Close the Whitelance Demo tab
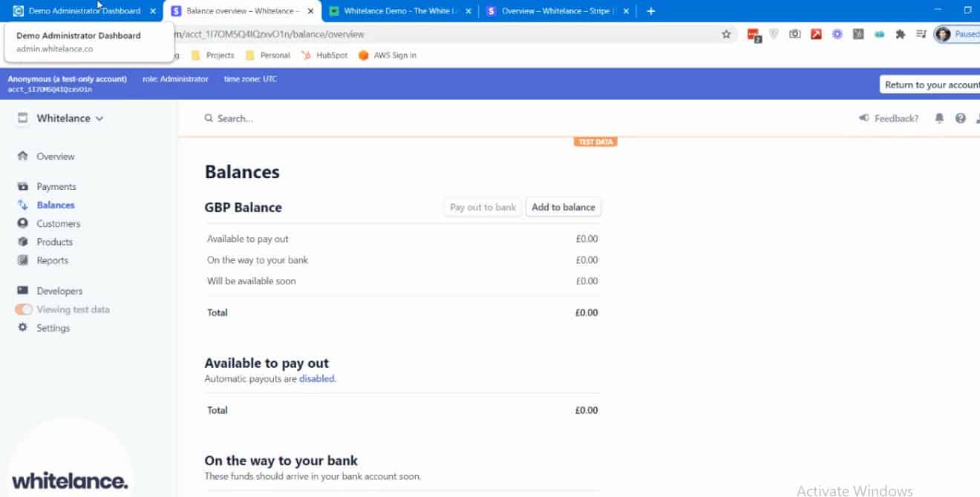The image size is (980, 497). (468, 11)
